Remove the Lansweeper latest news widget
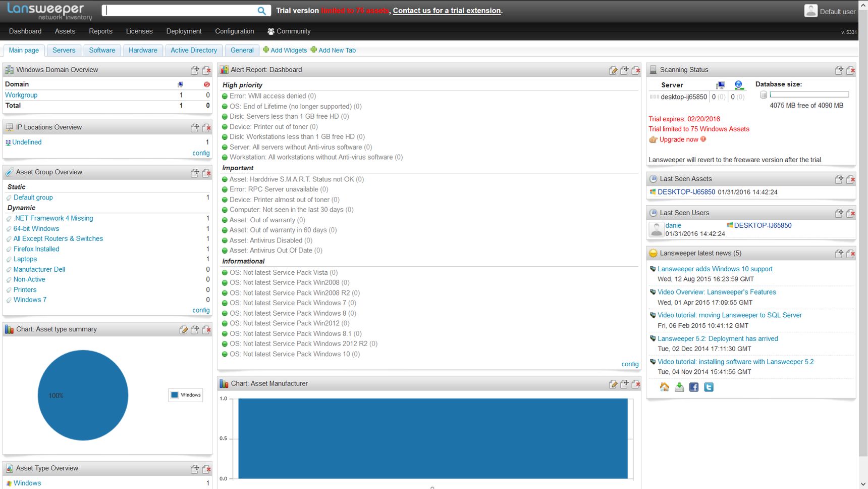This screenshot has height=489, width=868. pos(850,254)
